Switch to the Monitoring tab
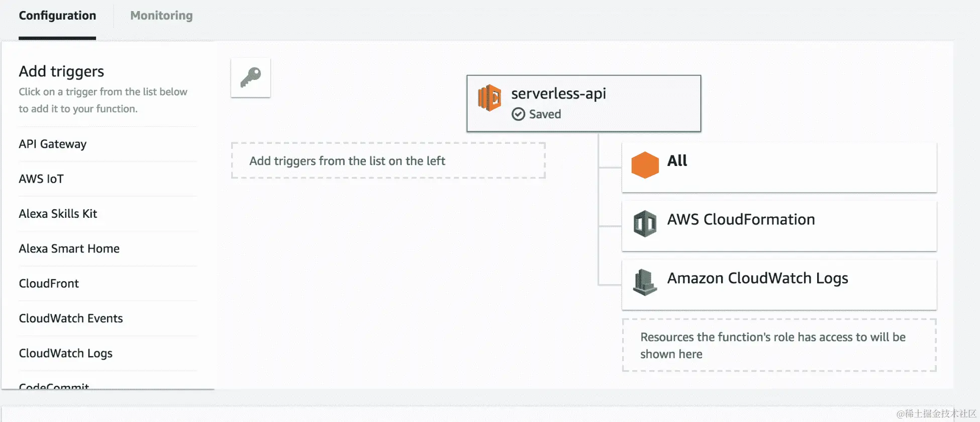The width and height of the screenshot is (980, 422). [x=161, y=16]
